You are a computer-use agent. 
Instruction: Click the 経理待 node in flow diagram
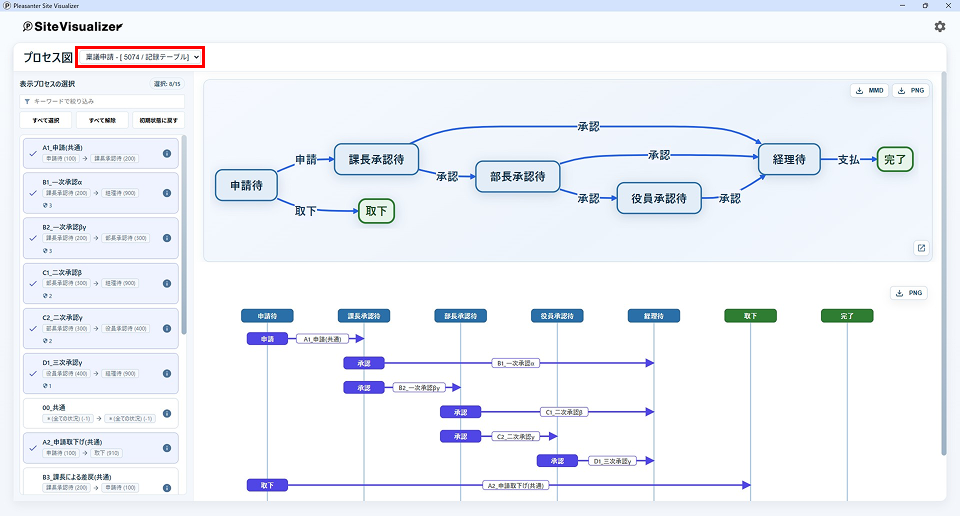789,160
